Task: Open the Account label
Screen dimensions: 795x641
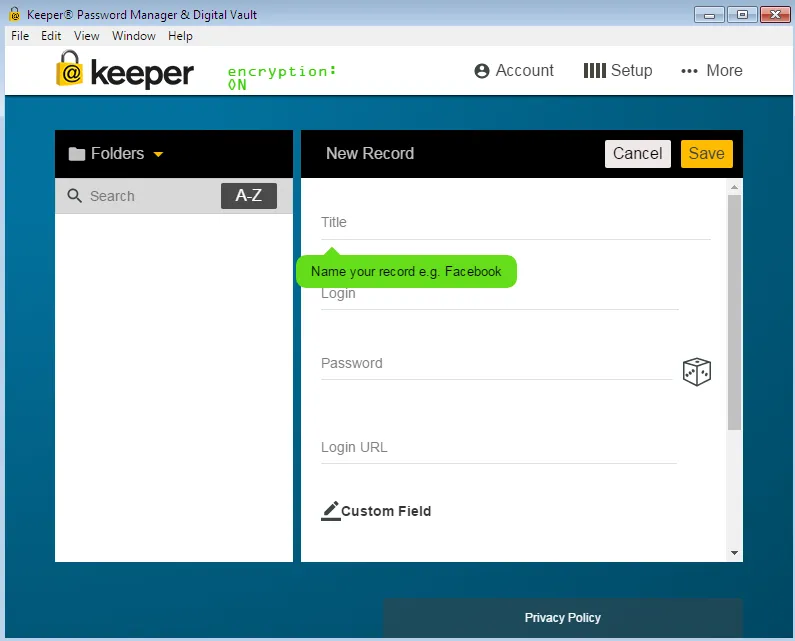Action: [x=525, y=70]
